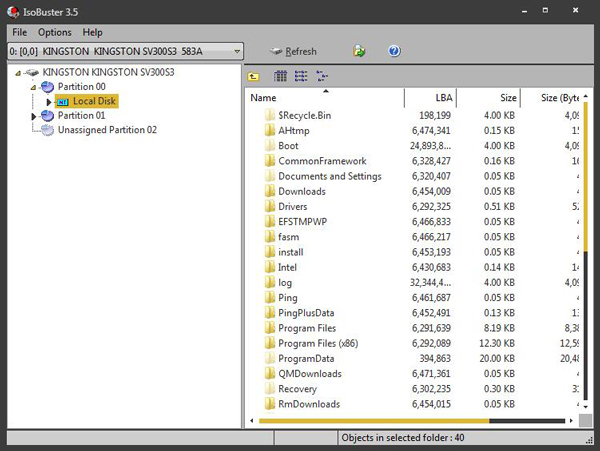The height and width of the screenshot is (451, 600).
Task: Select the fasm folder icon
Action: pyautogui.click(x=270, y=237)
